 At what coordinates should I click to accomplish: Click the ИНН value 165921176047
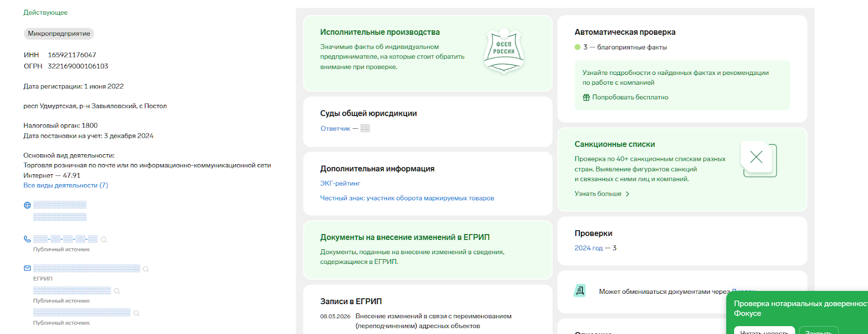tap(72, 55)
